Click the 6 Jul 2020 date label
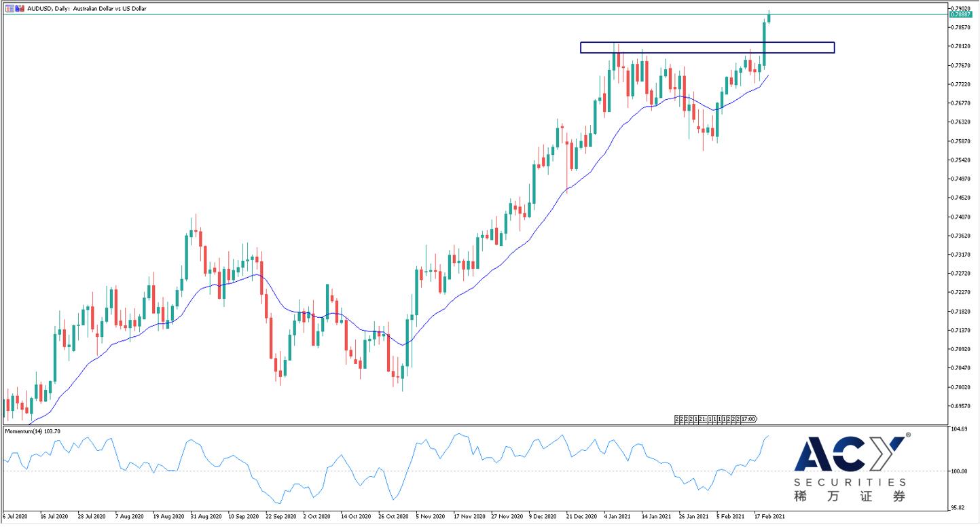The image size is (980, 527). pos(16,516)
